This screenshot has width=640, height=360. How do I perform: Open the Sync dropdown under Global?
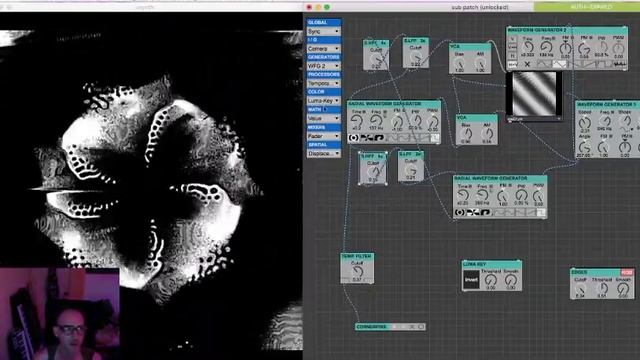click(x=324, y=31)
